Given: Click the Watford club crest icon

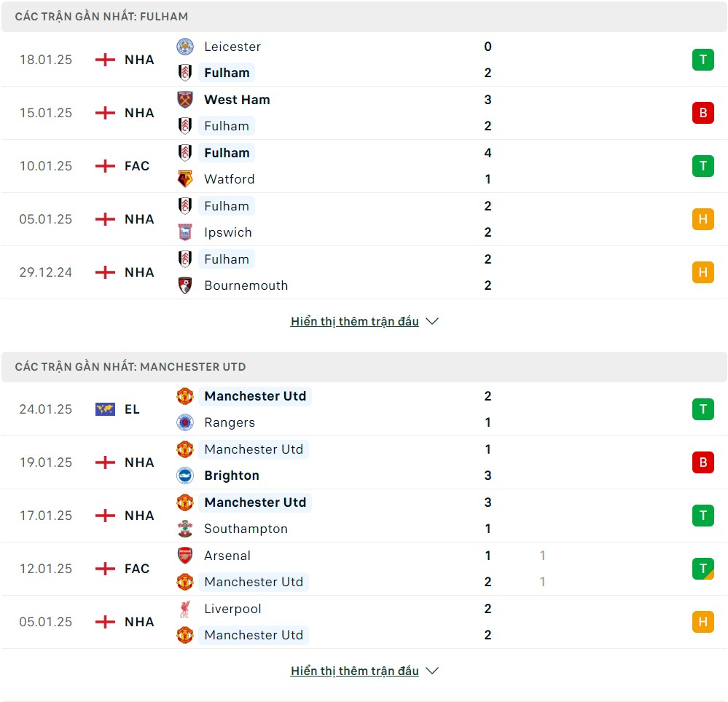Looking at the screenshot, I should coord(185,179).
